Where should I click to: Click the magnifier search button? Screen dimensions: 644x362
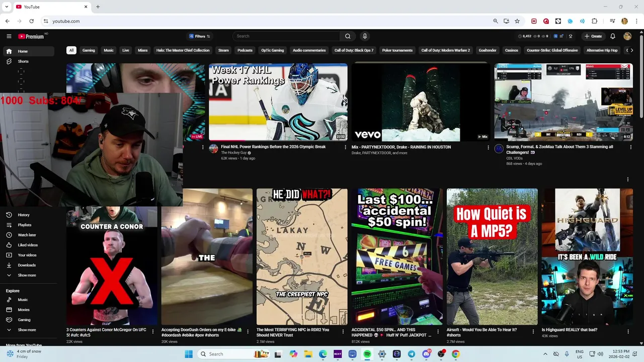(x=348, y=36)
